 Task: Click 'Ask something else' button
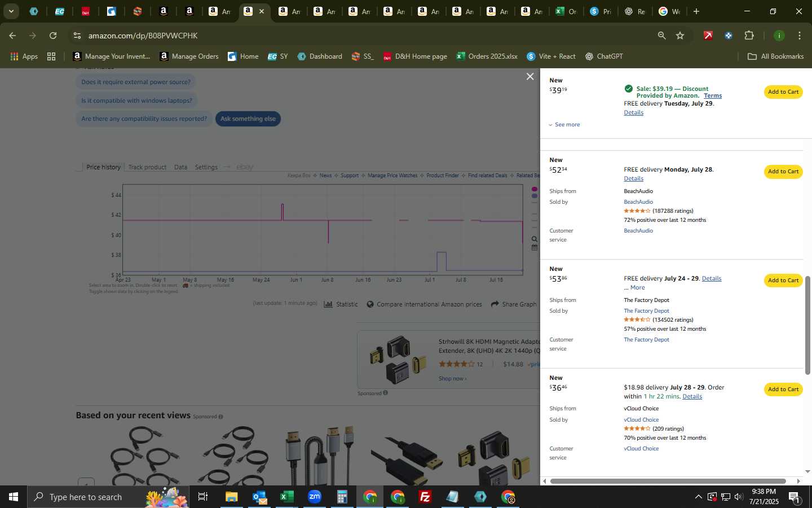(248, 119)
